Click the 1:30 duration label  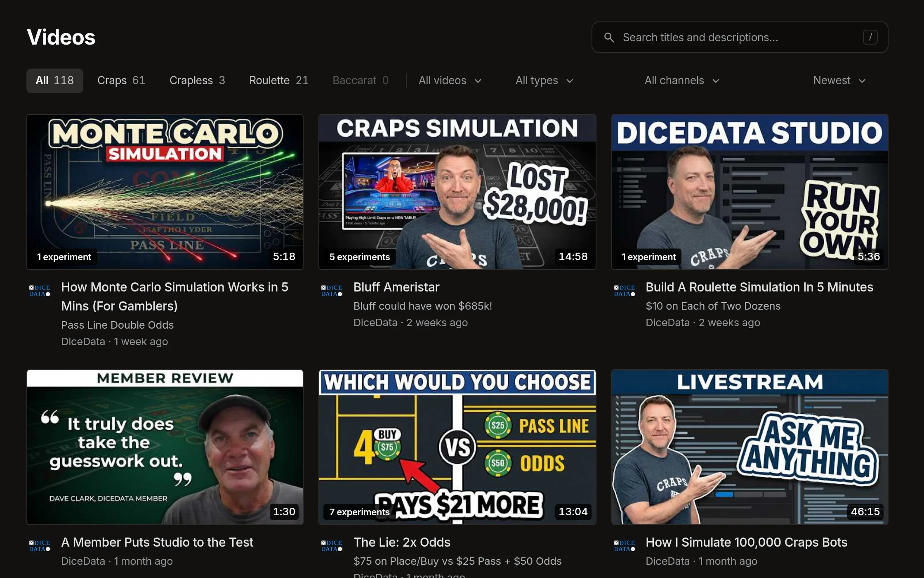(x=284, y=512)
